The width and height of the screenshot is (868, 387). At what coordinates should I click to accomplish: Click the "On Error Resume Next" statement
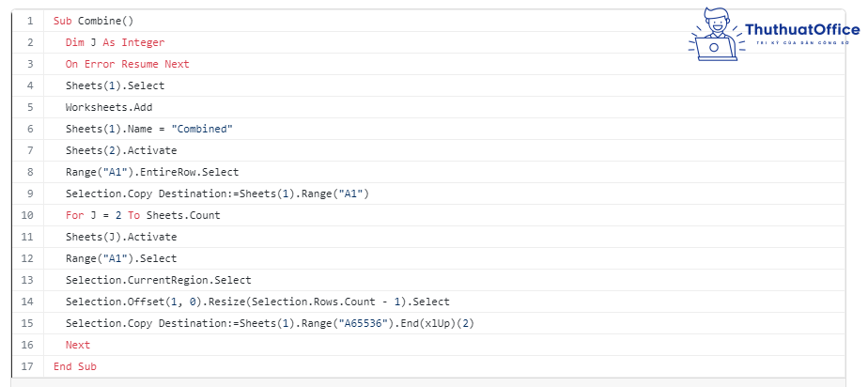127,64
